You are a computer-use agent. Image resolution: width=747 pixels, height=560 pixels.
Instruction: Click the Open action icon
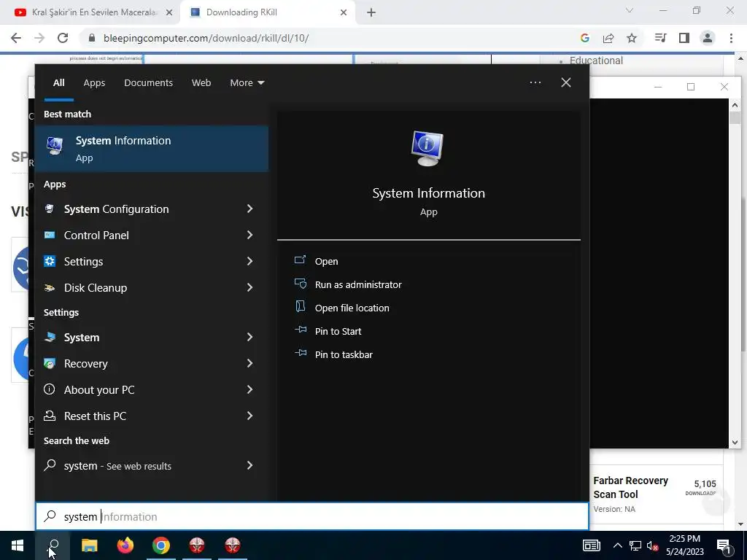300,260
